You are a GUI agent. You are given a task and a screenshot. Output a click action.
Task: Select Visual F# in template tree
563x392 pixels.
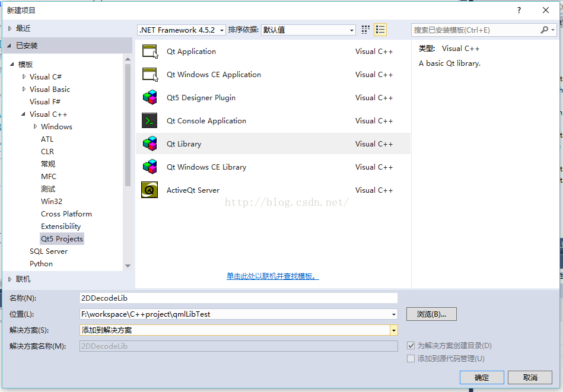click(x=45, y=101)
